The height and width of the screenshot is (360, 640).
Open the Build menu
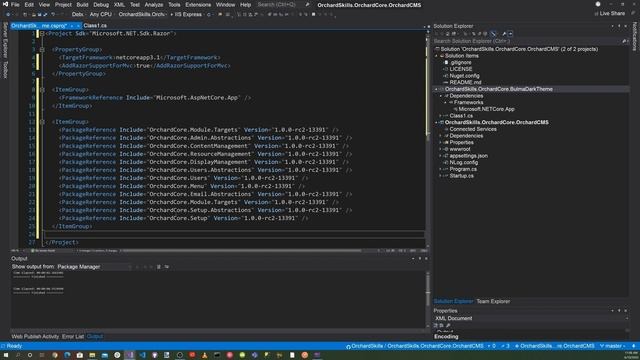(82, 5)
